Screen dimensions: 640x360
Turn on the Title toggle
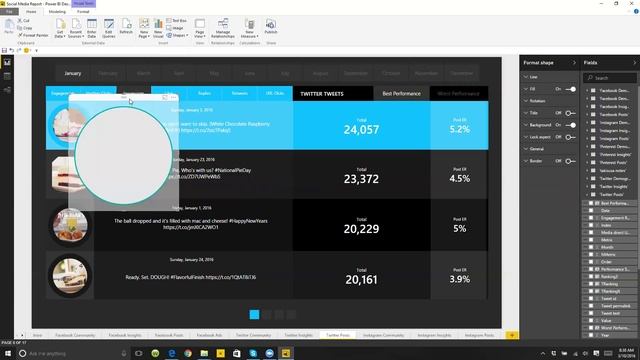570,113
